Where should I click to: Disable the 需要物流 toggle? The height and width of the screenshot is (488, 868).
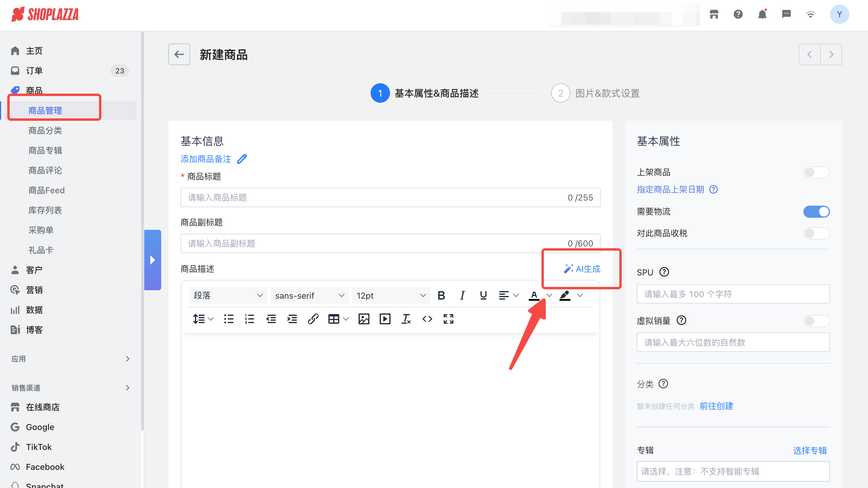click(816, 211)
